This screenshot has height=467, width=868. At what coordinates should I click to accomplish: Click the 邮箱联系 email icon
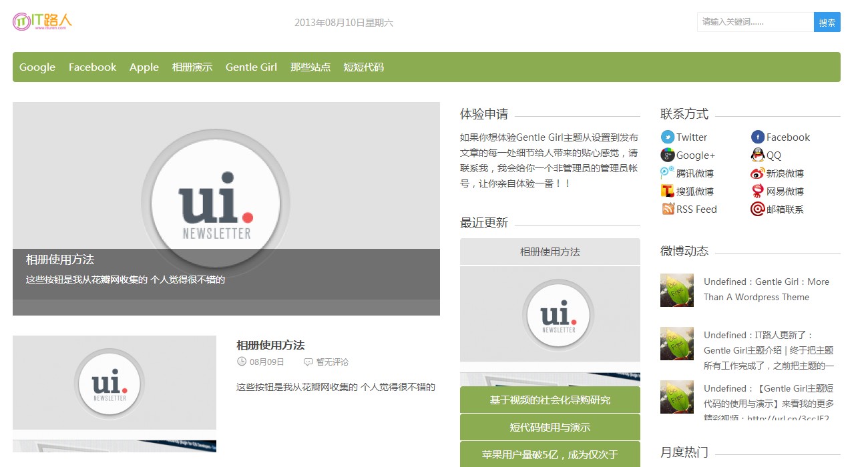pyautogui.click(x=757, y=209)
